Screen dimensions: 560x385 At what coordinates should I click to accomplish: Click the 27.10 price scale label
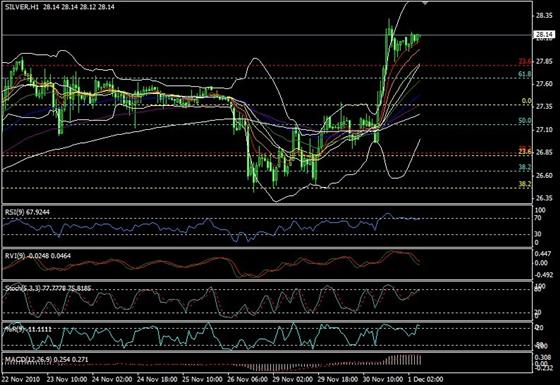pyautogui.click(x=544, y=130)
